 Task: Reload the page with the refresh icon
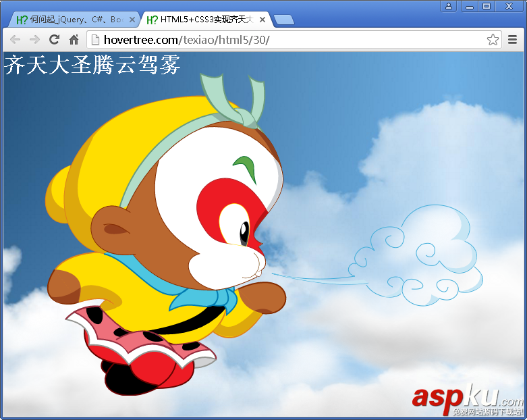pos(54,40)
